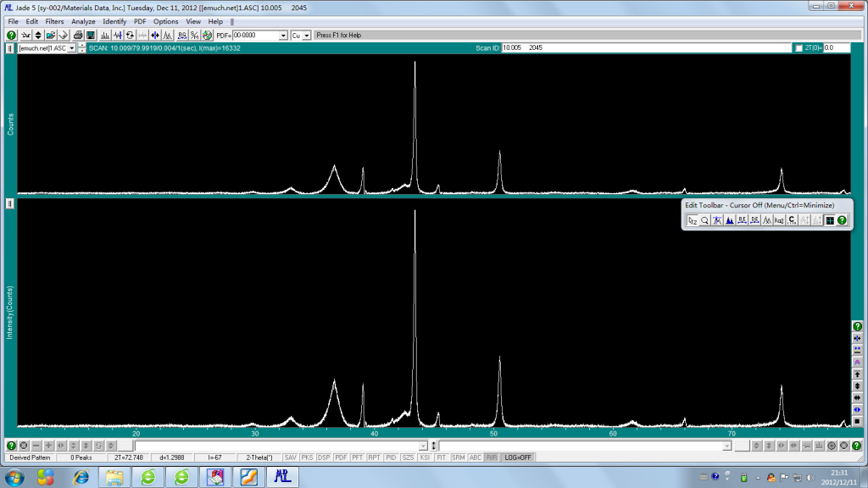The image size is (868, 488).
Task: Click the S/M Search Match icon
Action: (x=194, y=35)
